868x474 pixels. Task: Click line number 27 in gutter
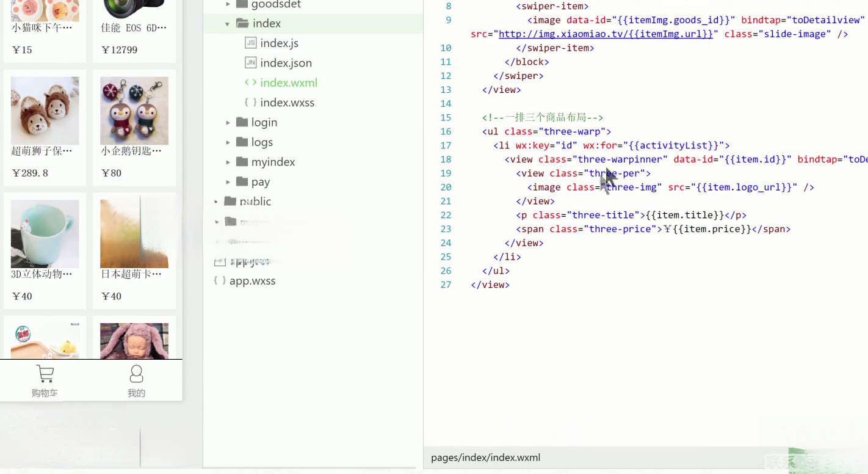(x=446, y=285)
